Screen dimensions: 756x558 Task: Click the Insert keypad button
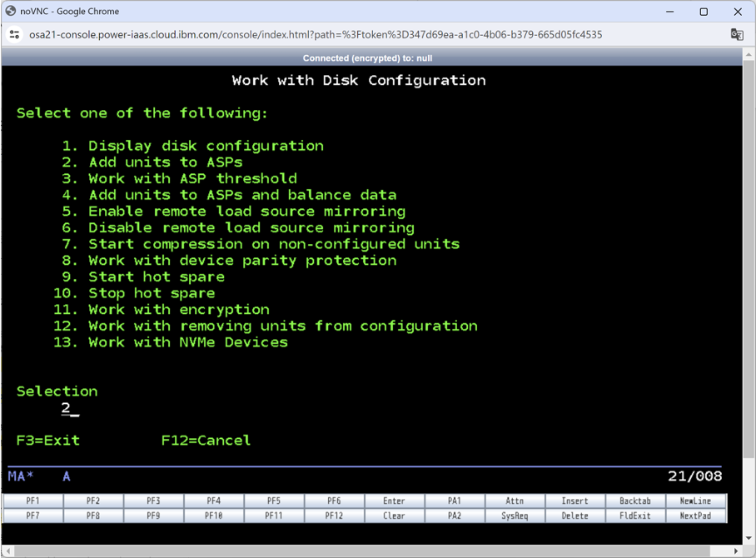click(x=575, y=501)
